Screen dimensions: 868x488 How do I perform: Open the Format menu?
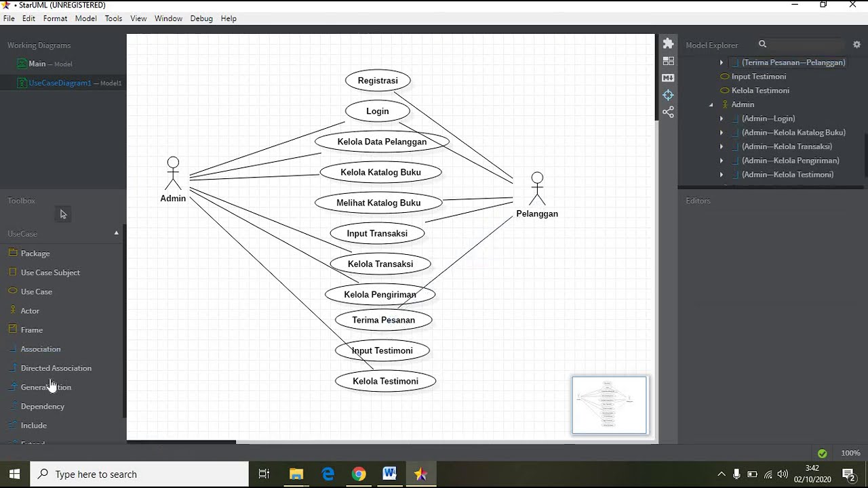(55, 18)
